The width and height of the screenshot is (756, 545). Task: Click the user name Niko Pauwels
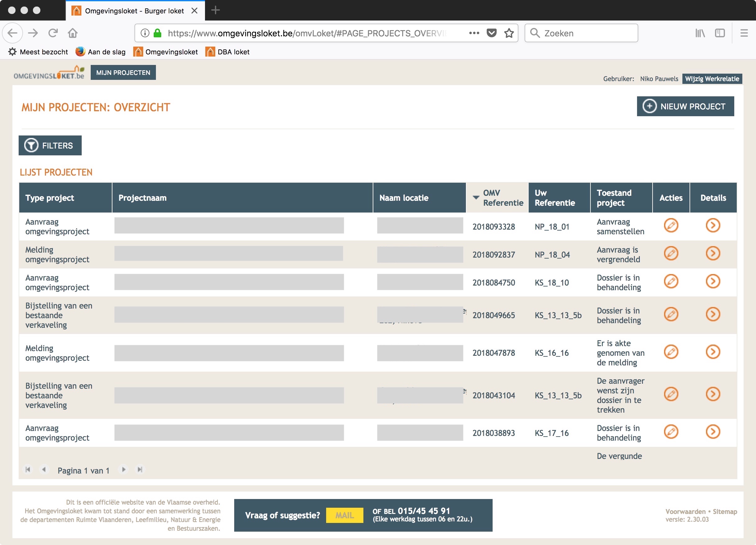[x=659, y=79]
